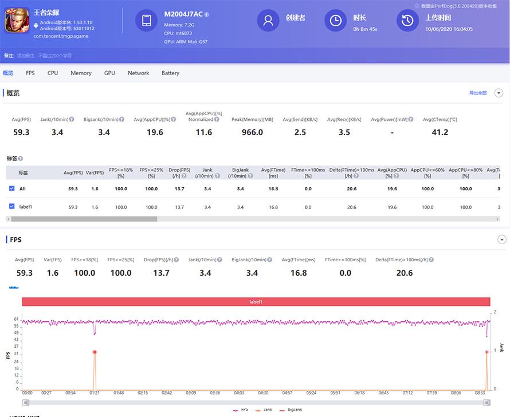Collapse the 概览 section with its arrow
The image size is (510, 420).
pyautogui.click(x=499, y=93)
